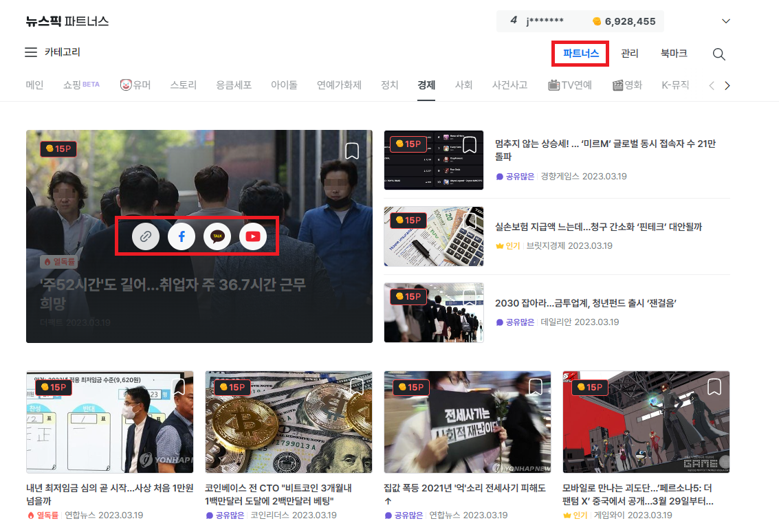Viewport: 779px width, 532px height.
Task: Toggle the bookmark on the featured 주52시간 article
Action: pos(352,151)
